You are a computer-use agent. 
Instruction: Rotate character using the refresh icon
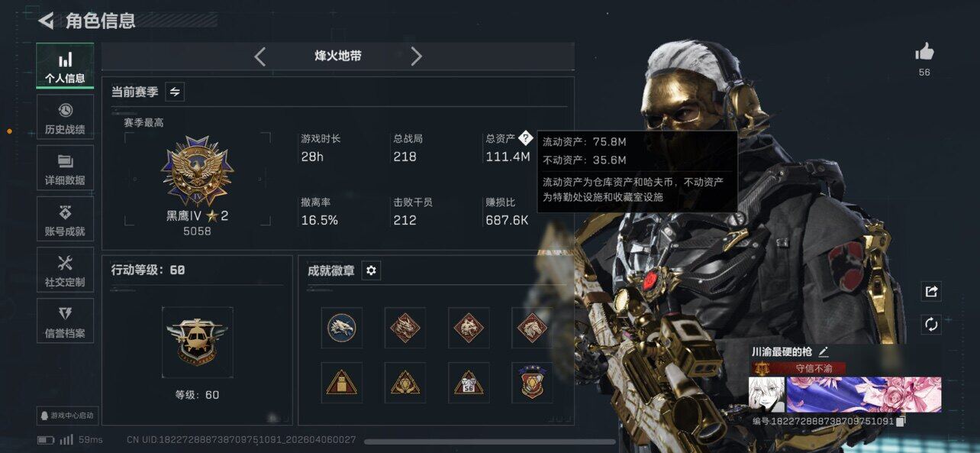931,324
